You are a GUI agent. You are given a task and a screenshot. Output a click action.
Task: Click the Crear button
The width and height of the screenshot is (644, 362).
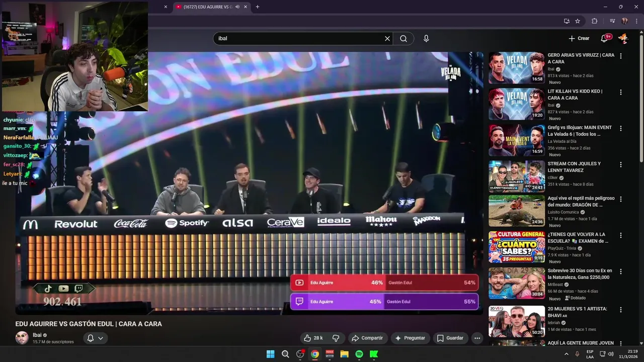[x=579, y=38]
